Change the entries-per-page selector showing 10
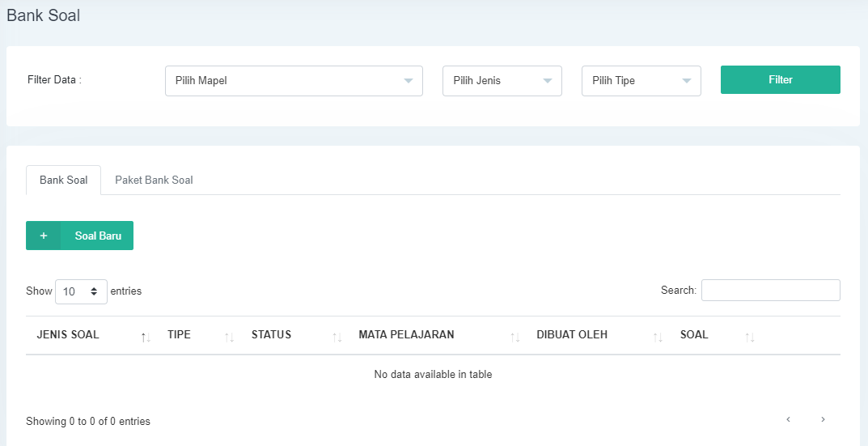The image size is (868, 446). pos(81,291)
